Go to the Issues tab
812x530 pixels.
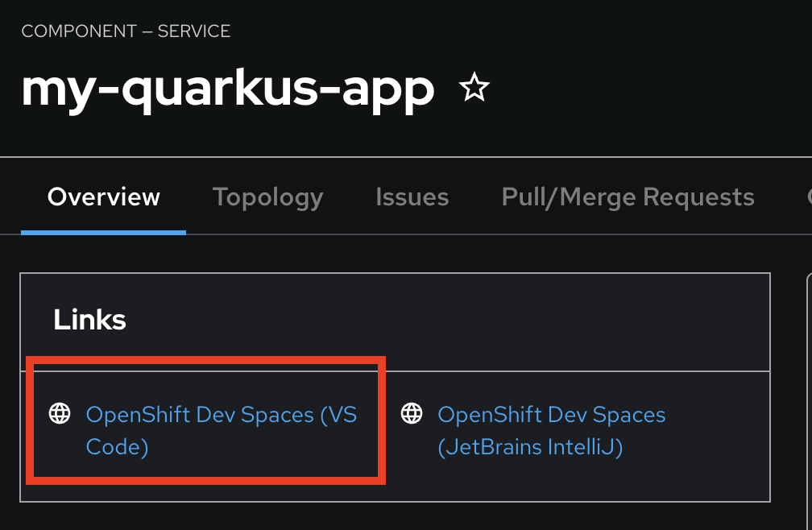[412, 197]
